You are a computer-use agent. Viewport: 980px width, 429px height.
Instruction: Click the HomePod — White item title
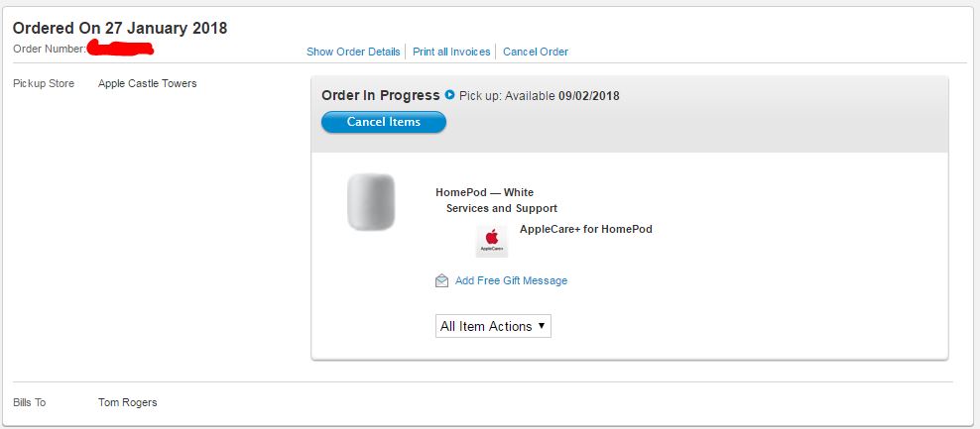[484, 192]
